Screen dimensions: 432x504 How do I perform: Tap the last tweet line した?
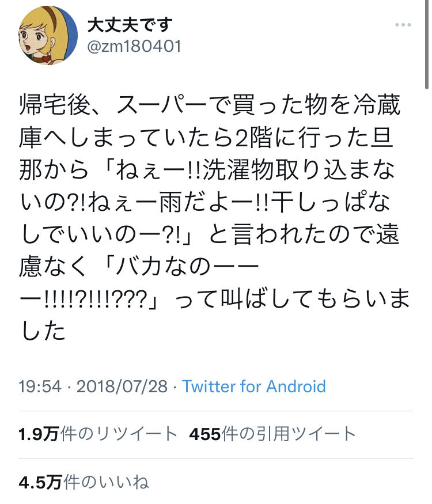43,331
